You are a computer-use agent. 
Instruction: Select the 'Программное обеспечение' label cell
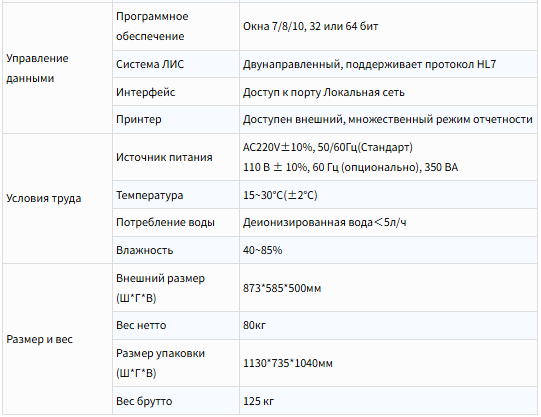(x=176, y=27)
